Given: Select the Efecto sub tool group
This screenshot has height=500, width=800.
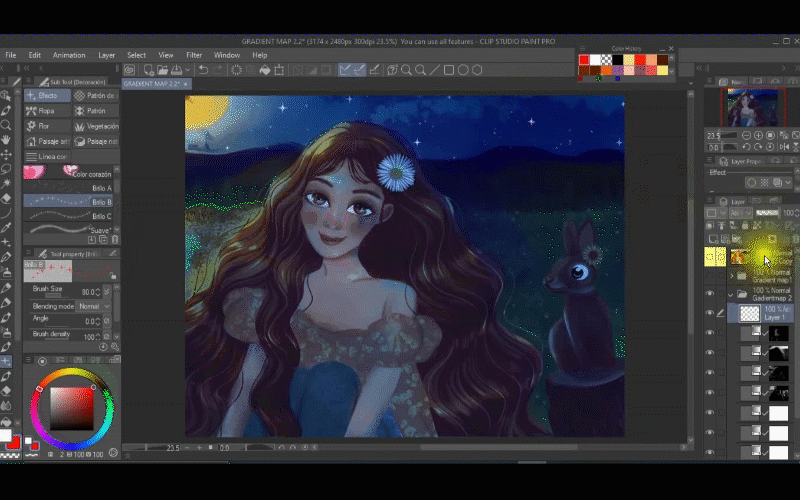Looking at the screenshot, I should coord(47,96).
